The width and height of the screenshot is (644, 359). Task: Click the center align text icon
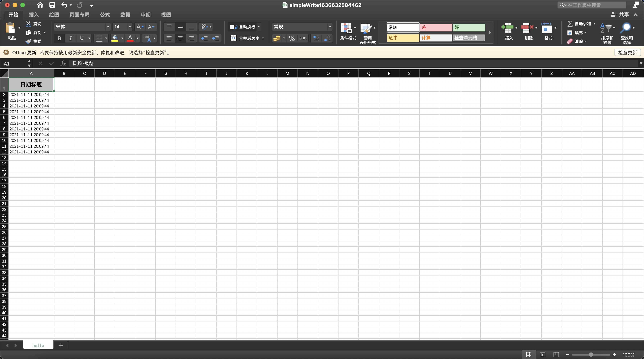[180, 39]
